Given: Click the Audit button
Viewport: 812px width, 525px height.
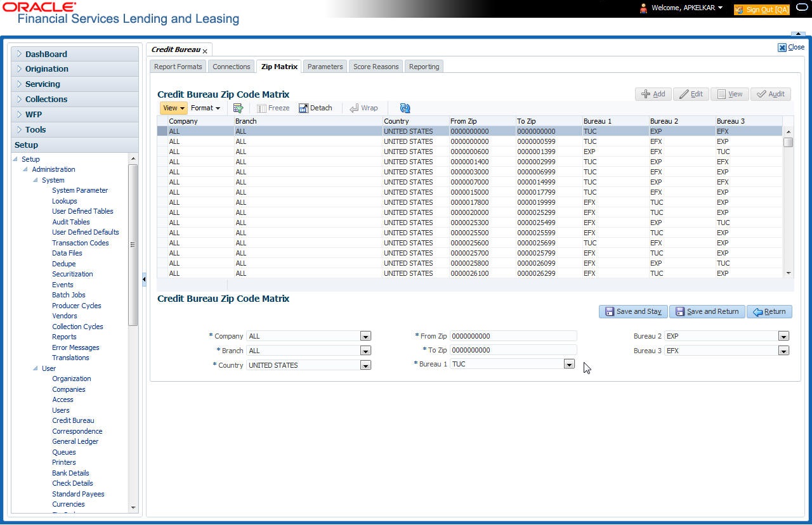Looking at the screenshot, I should tap(771, 94).
